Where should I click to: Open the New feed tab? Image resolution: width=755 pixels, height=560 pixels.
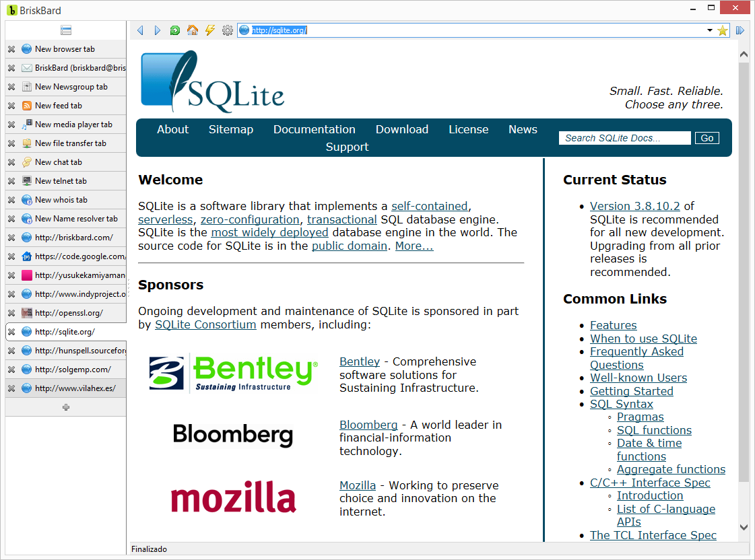[x=66, y=106]
